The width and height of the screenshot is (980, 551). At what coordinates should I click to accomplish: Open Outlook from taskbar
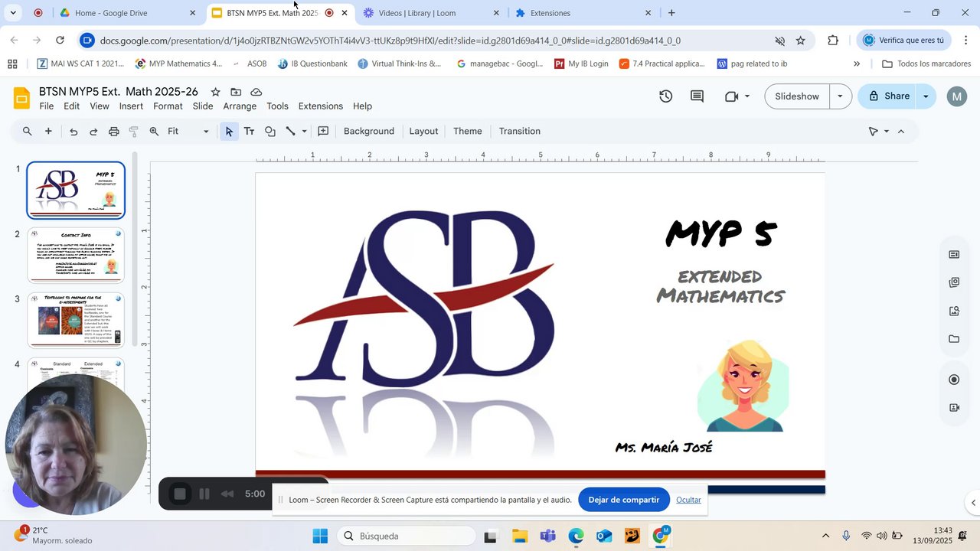tap(604, 536)
